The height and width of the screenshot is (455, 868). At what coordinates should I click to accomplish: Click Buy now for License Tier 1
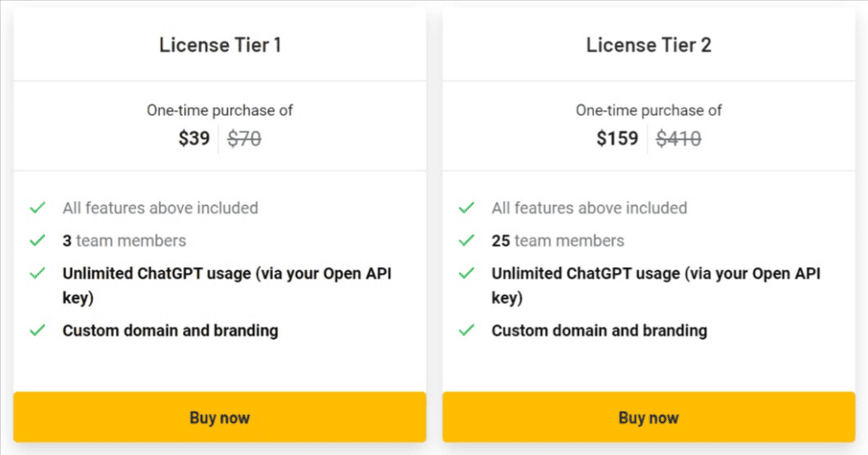220,417
